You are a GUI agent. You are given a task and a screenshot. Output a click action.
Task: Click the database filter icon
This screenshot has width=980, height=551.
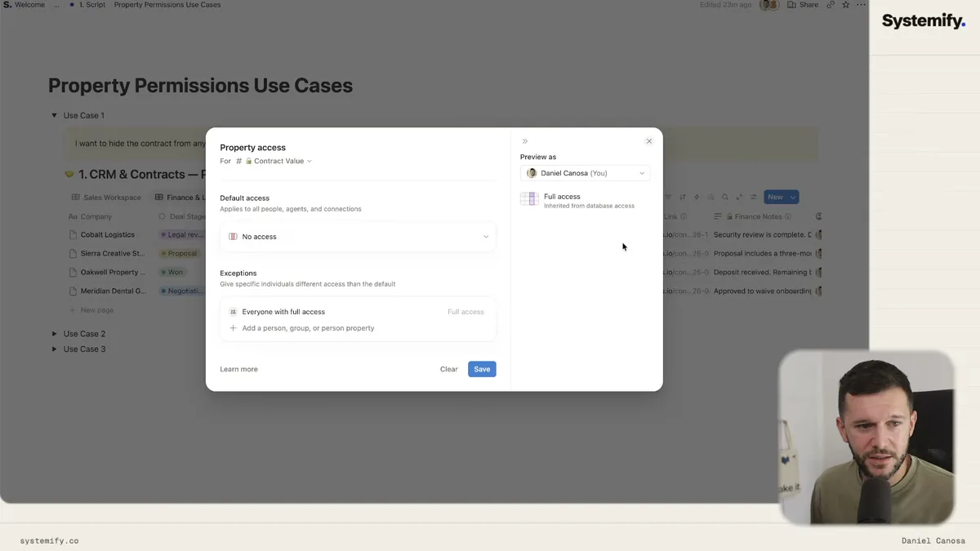[x=668, y=197]
